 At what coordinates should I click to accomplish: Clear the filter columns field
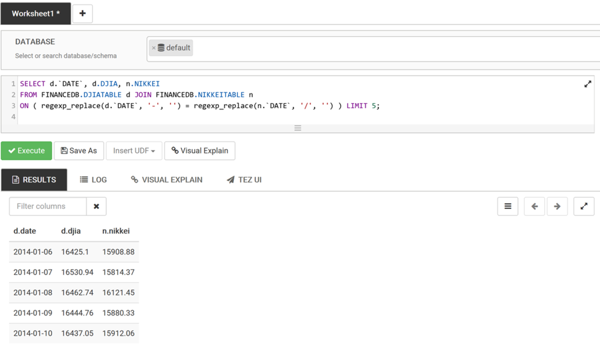pyautogui.click(x=97, y=207)
